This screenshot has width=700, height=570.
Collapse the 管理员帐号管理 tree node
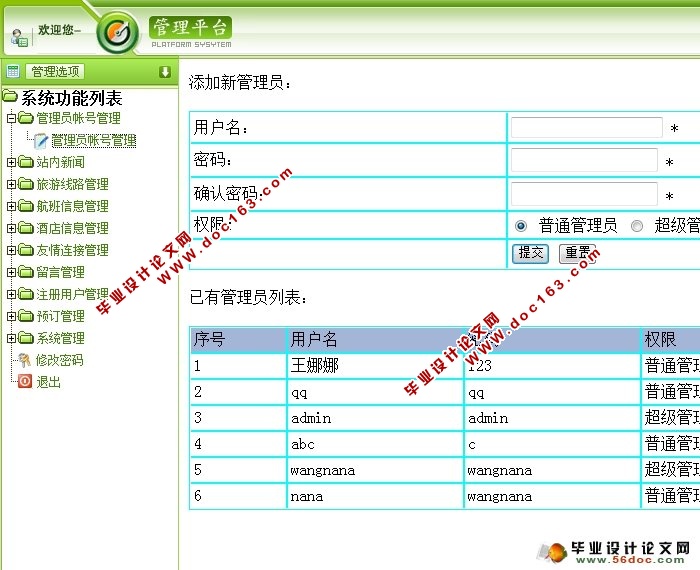pos(12,118)
